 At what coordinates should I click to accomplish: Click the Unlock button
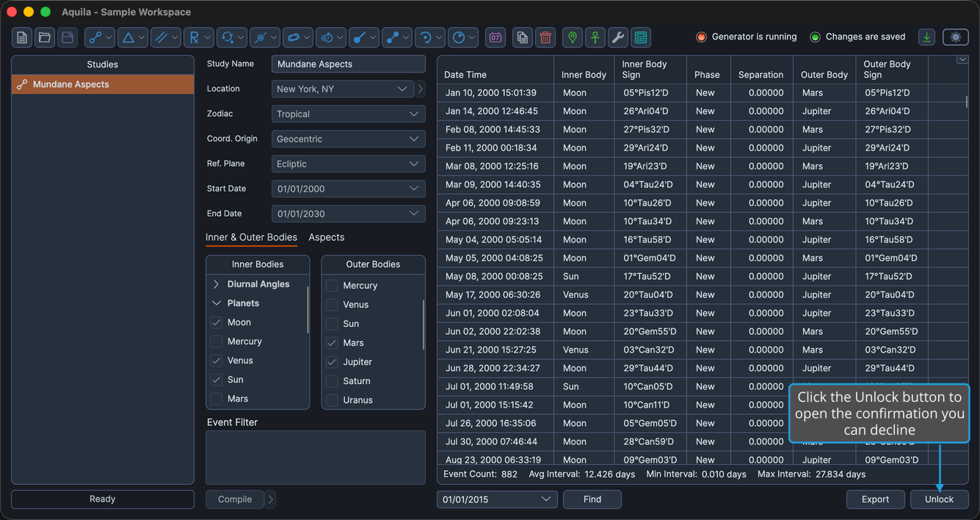(x=939, y=499)
